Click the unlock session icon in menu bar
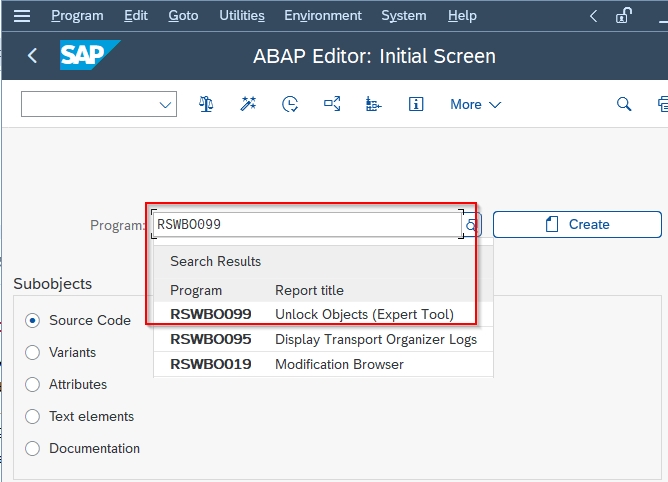The image size is (668, 482). coord(623,16)
